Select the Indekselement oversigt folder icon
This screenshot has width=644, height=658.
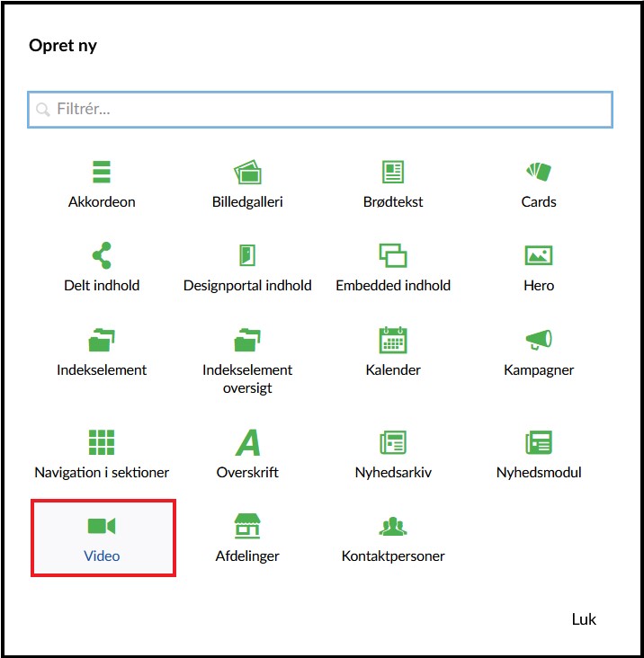tap(247, 340)
